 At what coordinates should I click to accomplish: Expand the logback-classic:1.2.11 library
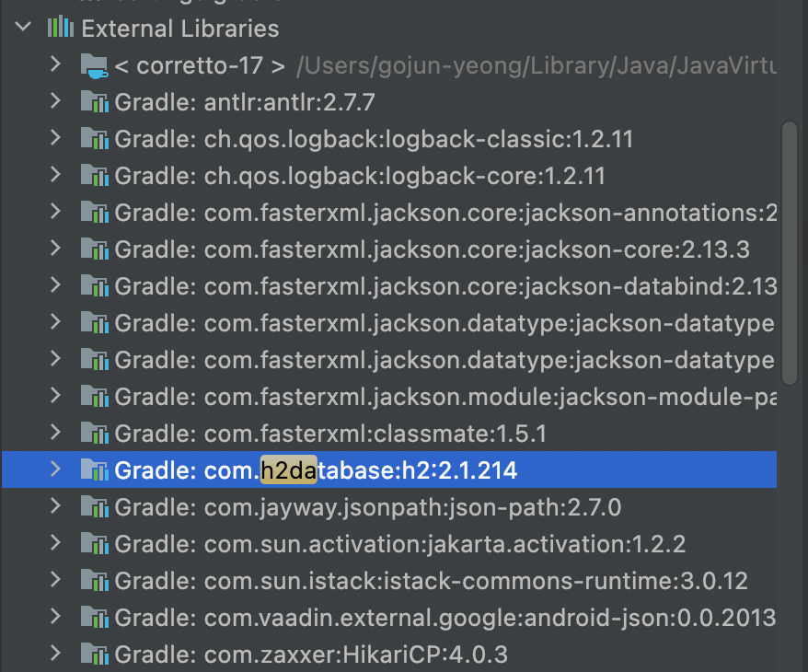coord(55,138)
